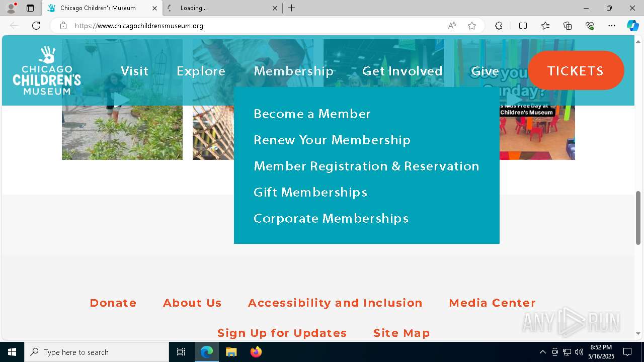Open the Explore menu
644x362 pixels.
tap(201, 71)
